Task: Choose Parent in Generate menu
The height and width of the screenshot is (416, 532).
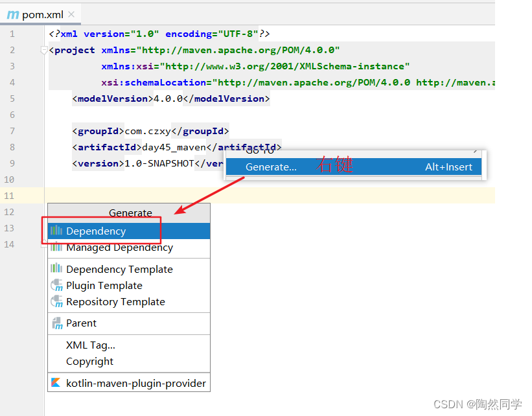Action: (x=129, y=323)
